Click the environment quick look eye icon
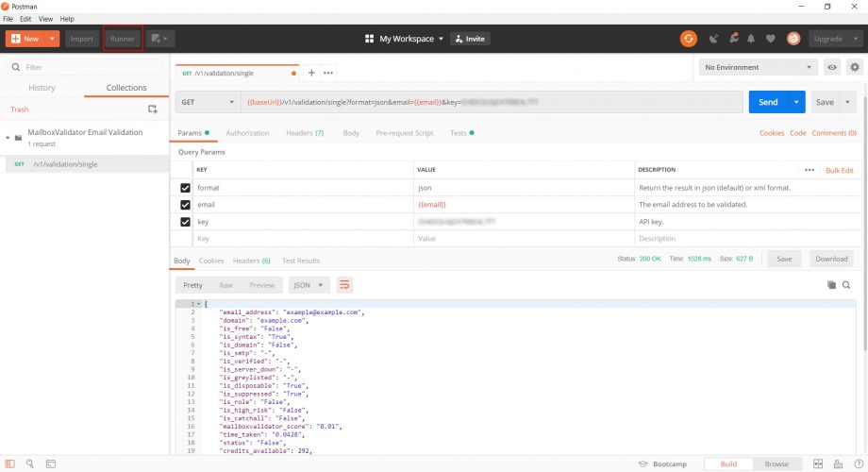Screen dimensions: 868x472 pyautogui.click(x=832, y=68)
